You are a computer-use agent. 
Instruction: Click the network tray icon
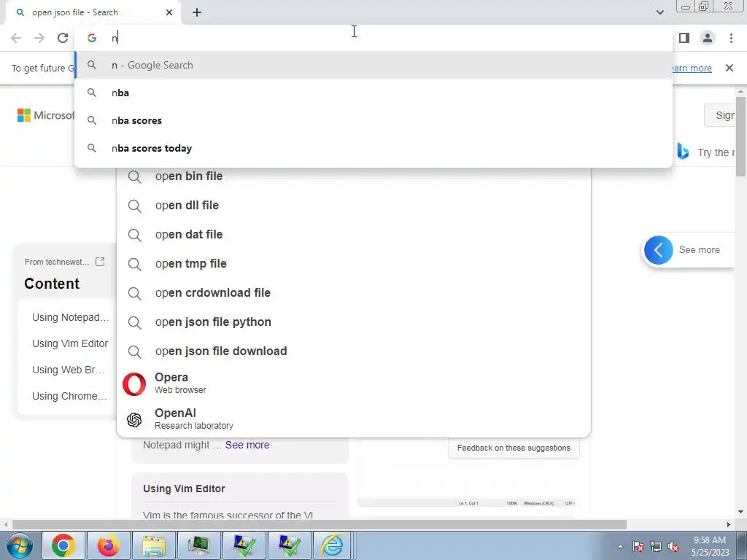656,547
